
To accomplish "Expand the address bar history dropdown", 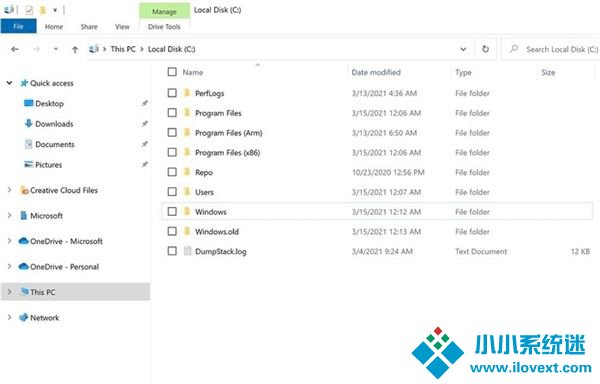I will [463, 49].
